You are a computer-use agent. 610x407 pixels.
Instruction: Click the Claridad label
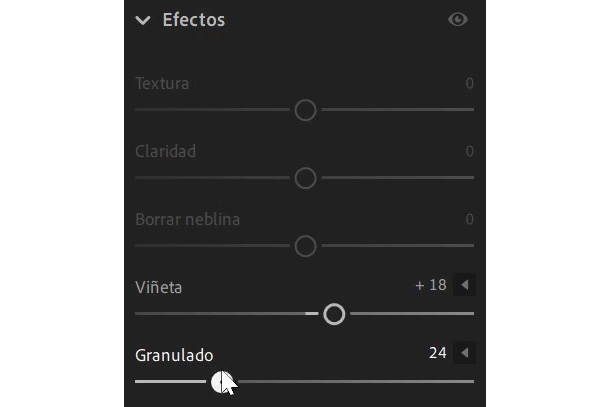(x=165, y=151)
